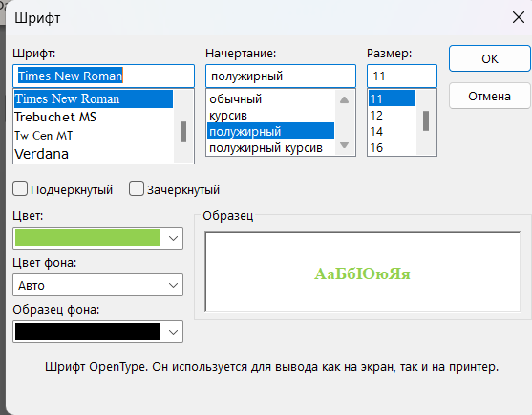Viewport: 532px width, 415px height.
Task: Click the font list scrollbar thumb
Action: tap(183, 131)
